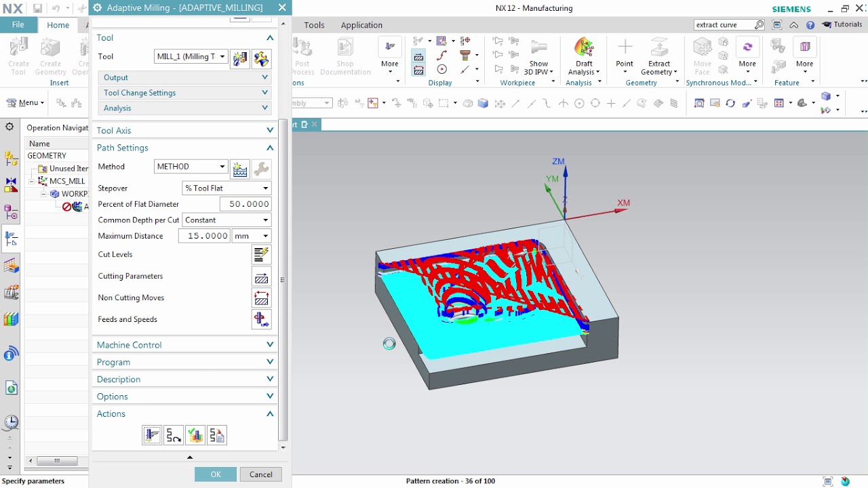
Task: Click the Command Finder magnifier icon
Action: tap(759, 25)
